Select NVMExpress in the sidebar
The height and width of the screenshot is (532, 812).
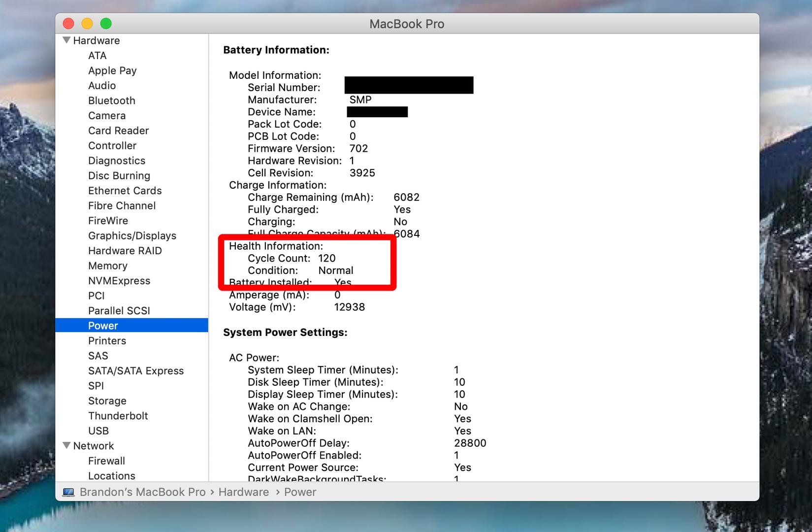119,281
